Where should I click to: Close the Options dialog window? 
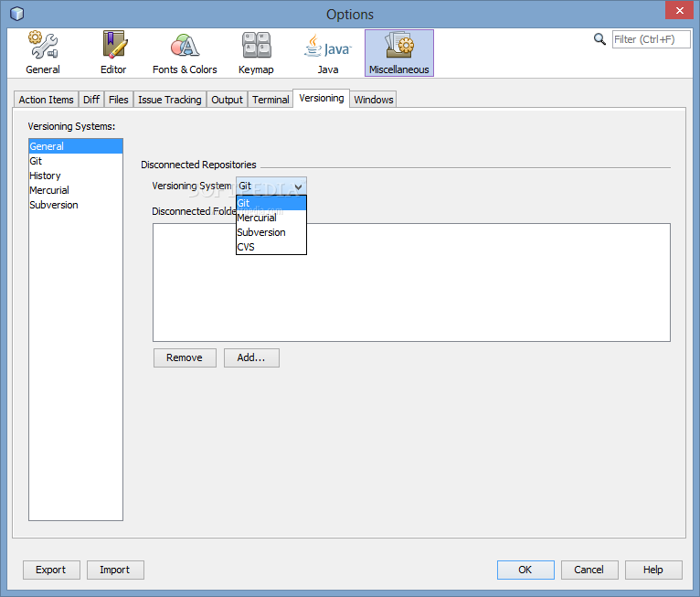click(679, 10)
